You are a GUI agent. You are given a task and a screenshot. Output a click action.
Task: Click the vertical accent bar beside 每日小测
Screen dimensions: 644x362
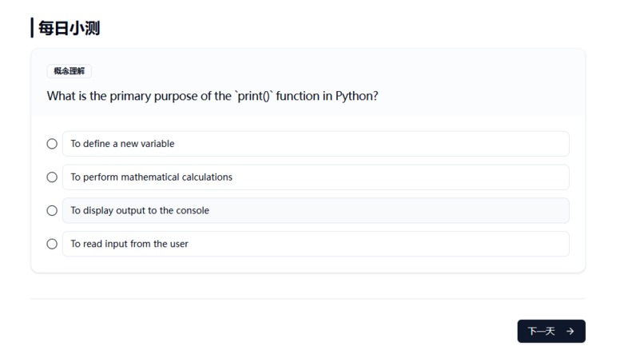[32, 27]
